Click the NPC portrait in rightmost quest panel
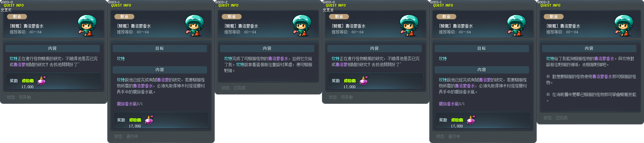The height and width of the screenshot is (143, 644). pyautogui.click(x=624, y=25)
